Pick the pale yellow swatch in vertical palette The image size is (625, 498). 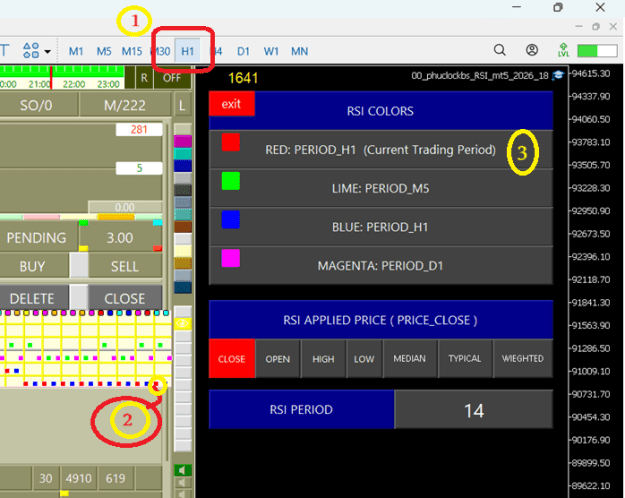coord(183,251)
